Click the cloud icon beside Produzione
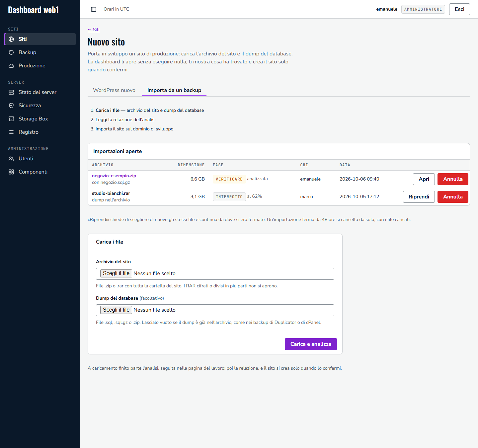 [11, 66]
